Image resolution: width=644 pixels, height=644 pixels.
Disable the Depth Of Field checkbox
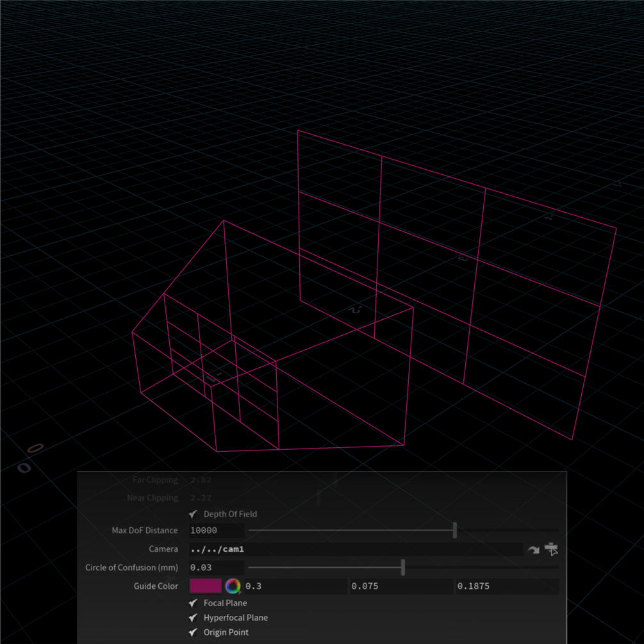click(193, 514)
